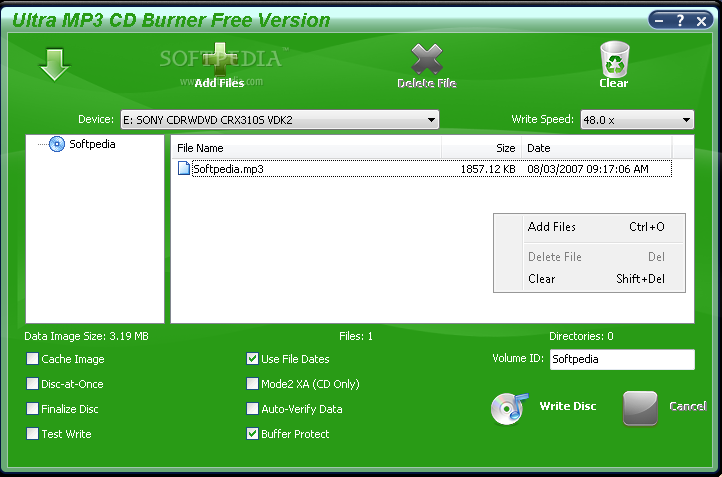This screenshot has height=477, width=722.
Task: Select the Softpedia.mp3 file row
Action: point(424,169)
